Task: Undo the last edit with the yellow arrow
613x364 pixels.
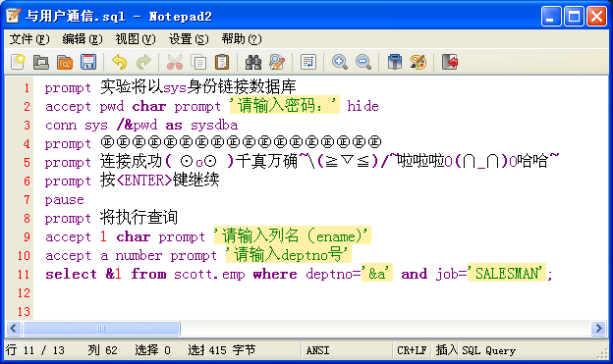Action: pos(120,62)
